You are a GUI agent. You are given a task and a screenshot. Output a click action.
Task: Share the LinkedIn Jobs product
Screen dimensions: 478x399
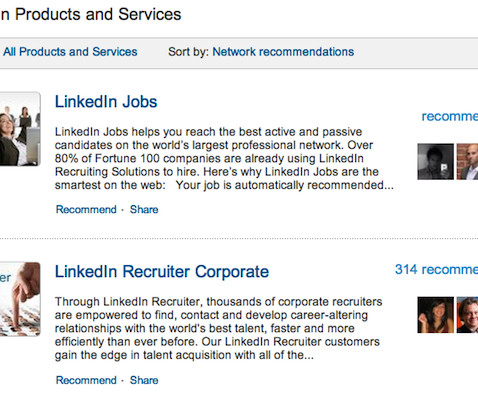(144, 209)
